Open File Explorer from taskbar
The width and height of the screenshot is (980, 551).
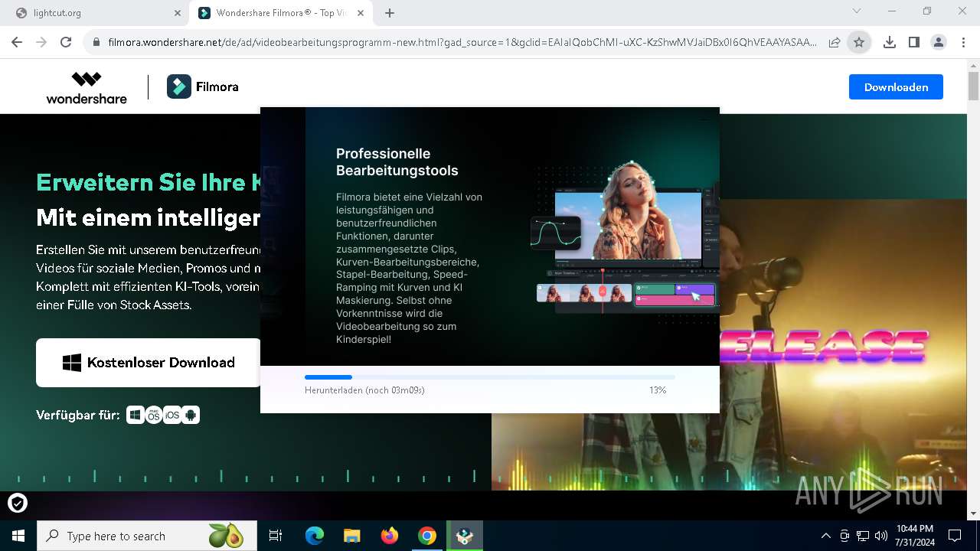tap(351, 536)
